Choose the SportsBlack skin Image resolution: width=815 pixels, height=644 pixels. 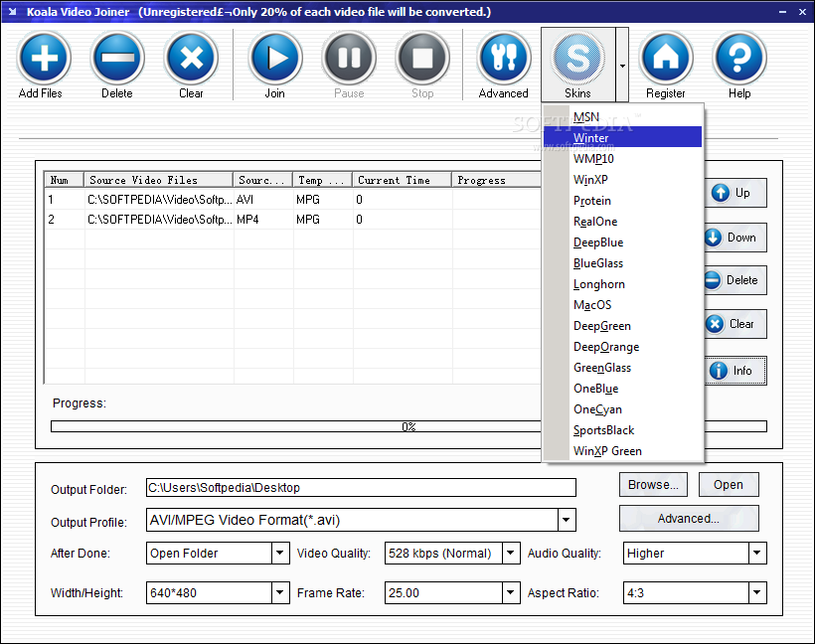tap(622, 430)
